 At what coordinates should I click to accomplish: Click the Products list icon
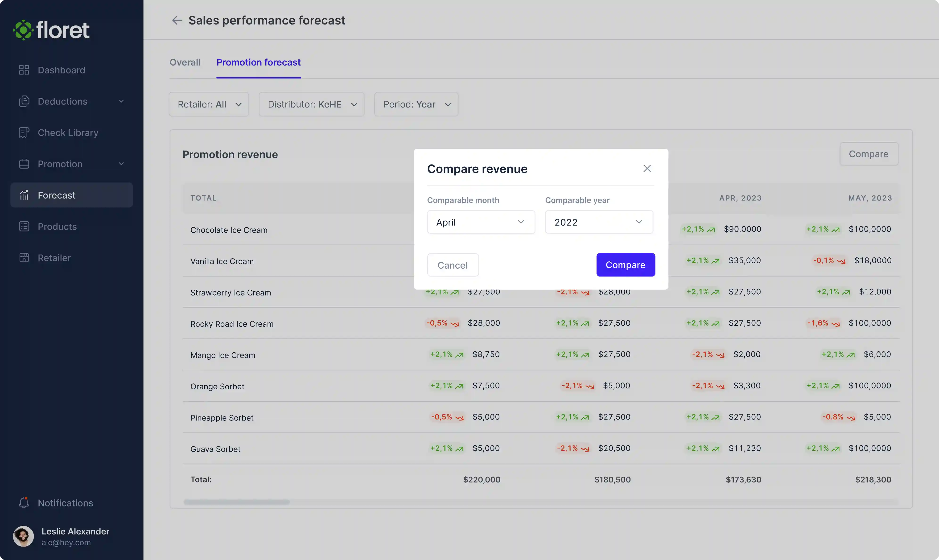[x=24, y=226]
